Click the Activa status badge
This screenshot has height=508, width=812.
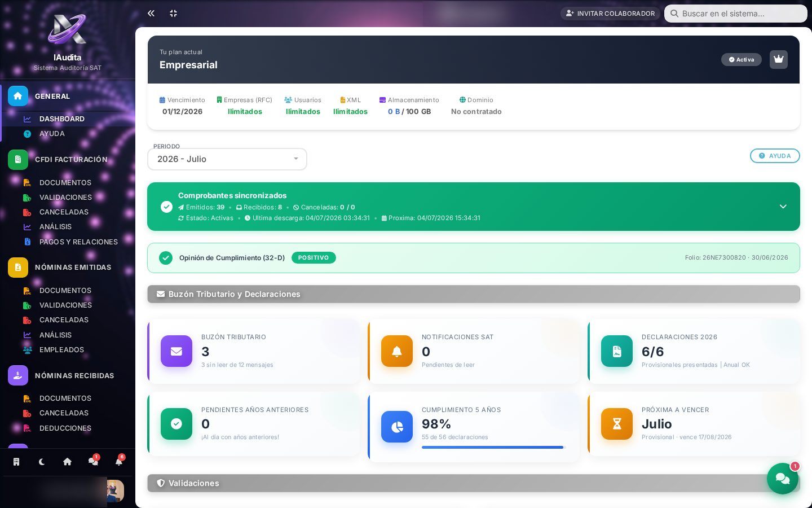(742, 60)
